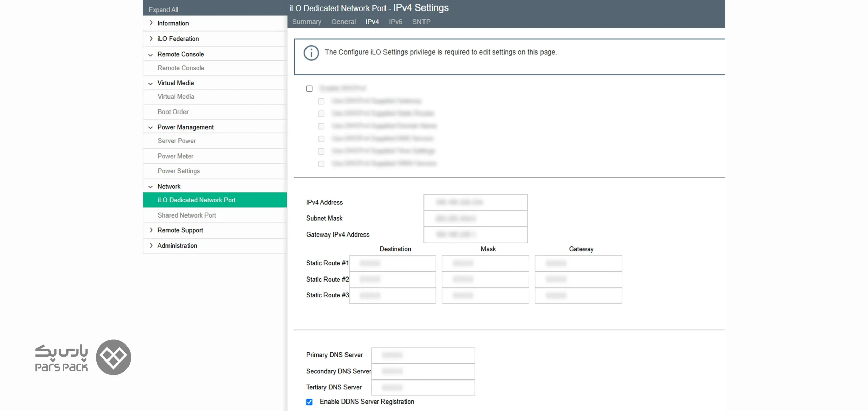Viewport: 868px width, 411px height.
Task: Click the info icon in the privilege notice
Action: 311,53
